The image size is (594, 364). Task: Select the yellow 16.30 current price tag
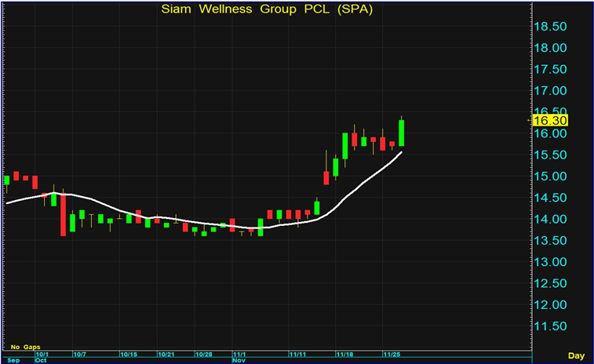pos(550,121)
